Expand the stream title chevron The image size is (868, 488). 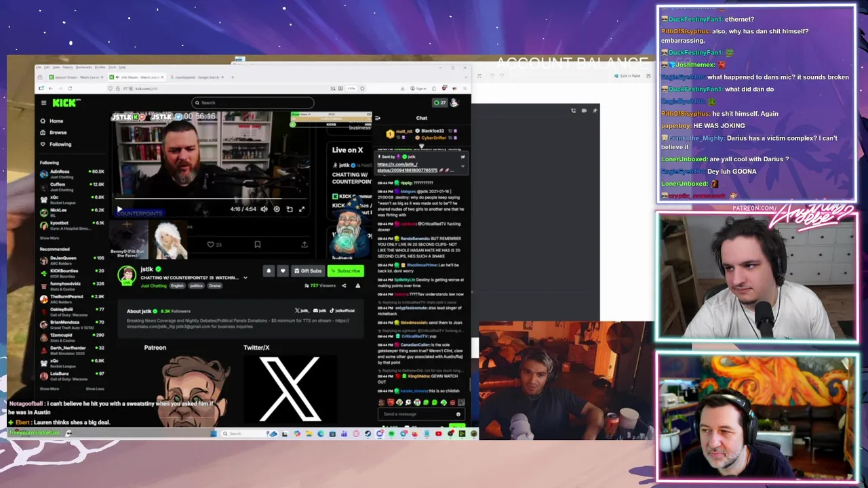tap(245, 278)
